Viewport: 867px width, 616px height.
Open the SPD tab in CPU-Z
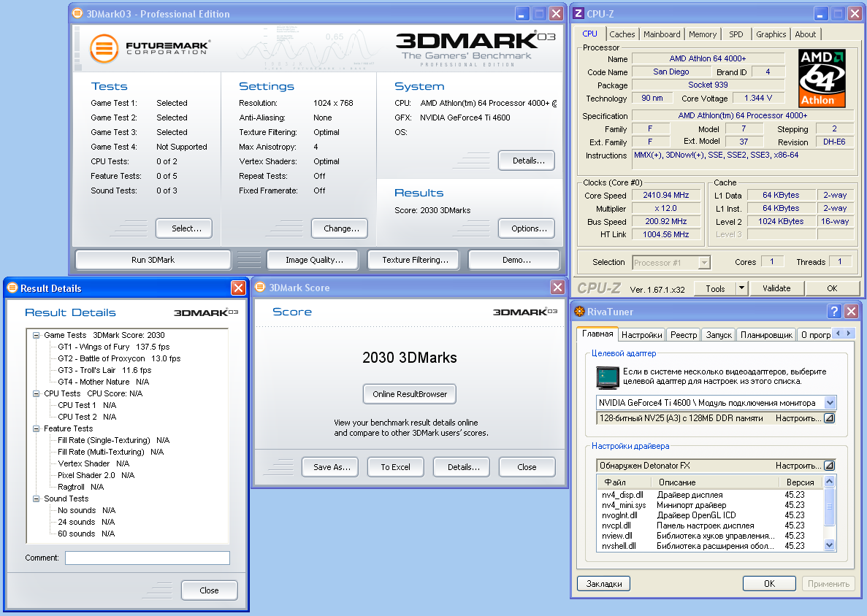point(736,34)
